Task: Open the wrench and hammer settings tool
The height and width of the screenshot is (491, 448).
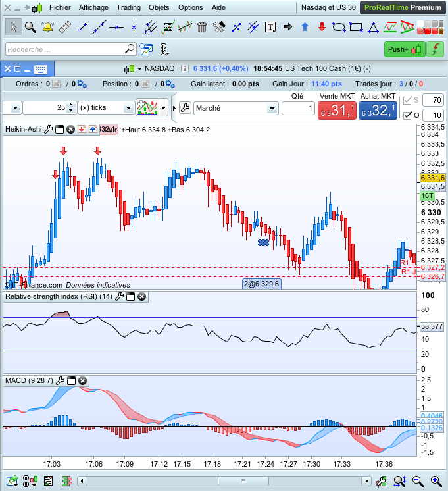Action: coord(219,27)
